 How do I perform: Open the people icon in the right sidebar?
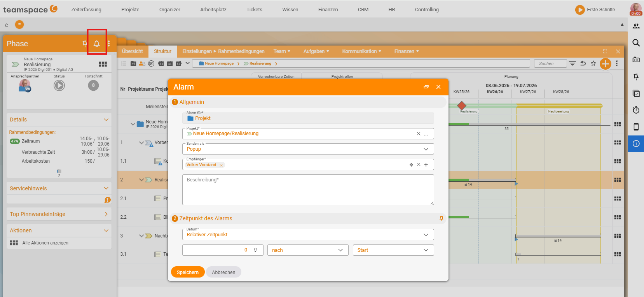(x=636, y=26)
